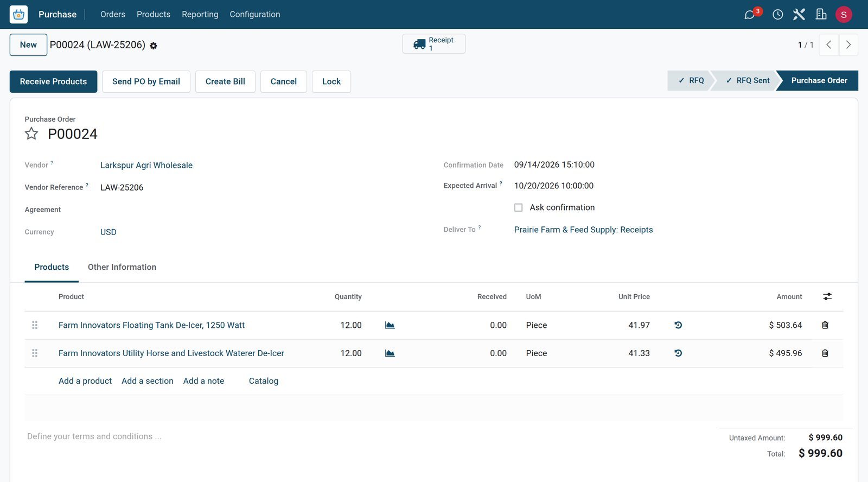Screen dimensions: 868x482
Task: Click the Cancel button
Action: click(x=284, y=81)
